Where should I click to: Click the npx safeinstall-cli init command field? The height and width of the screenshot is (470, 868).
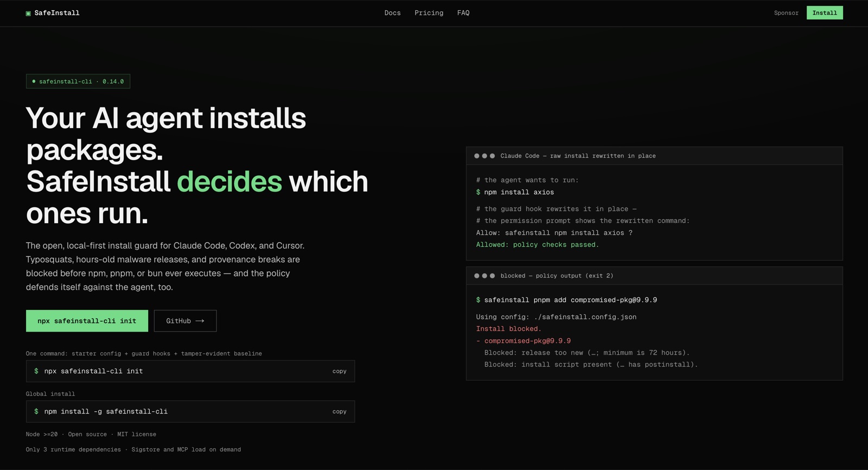click(x=190, y=371)
